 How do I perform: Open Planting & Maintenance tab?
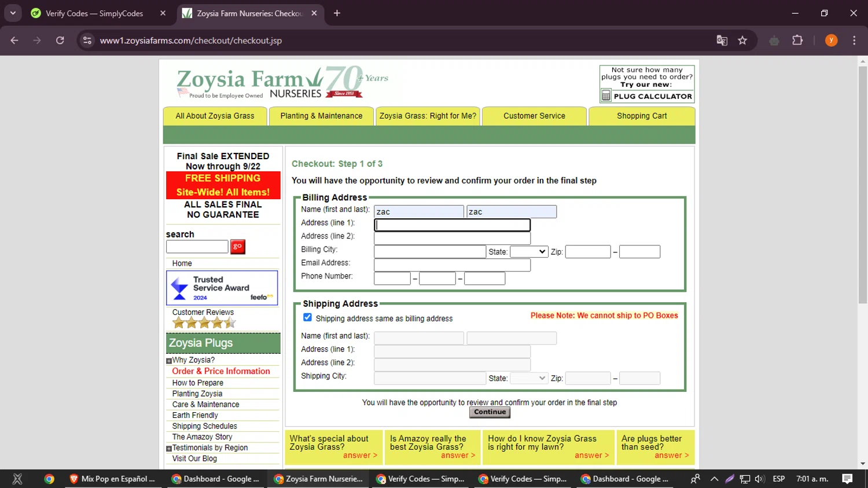[x=321, y=116]
